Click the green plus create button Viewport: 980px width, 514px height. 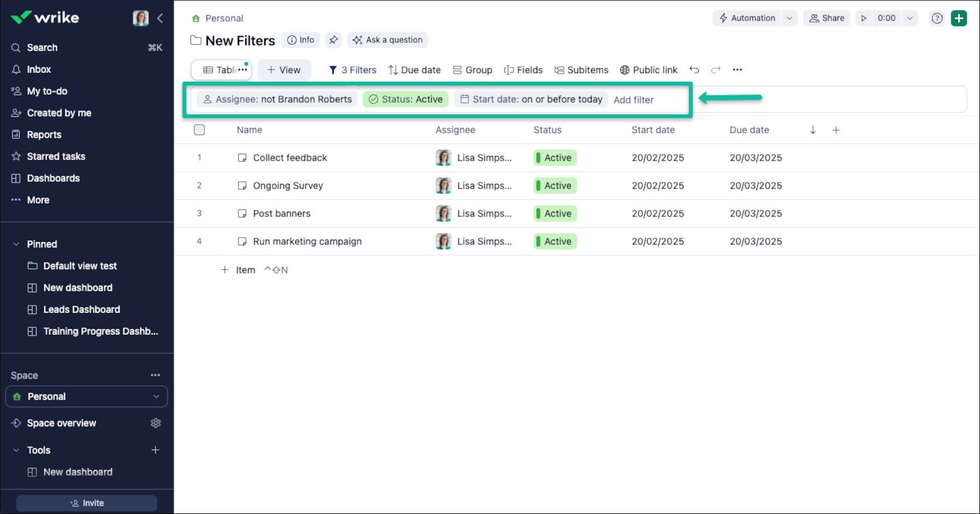(959, 18)
